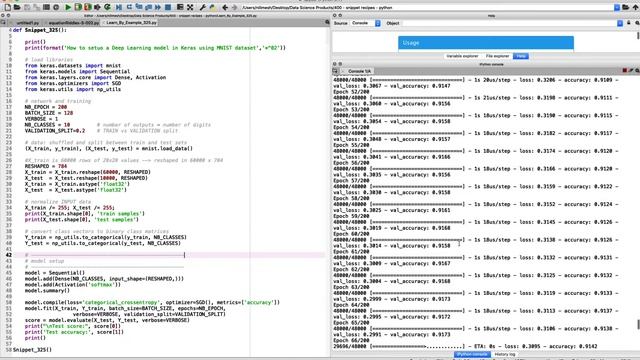Open the editor pane options menu

coord(327,22)
